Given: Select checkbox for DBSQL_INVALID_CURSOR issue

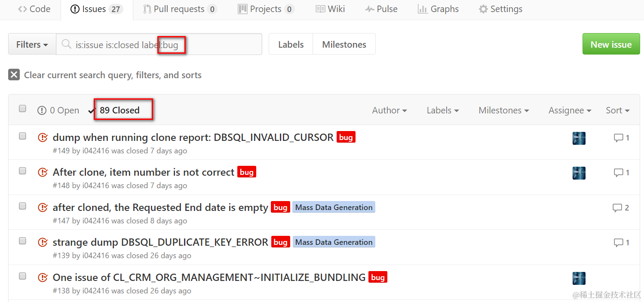Looking at the screenshot, I should tap(22, 136).
